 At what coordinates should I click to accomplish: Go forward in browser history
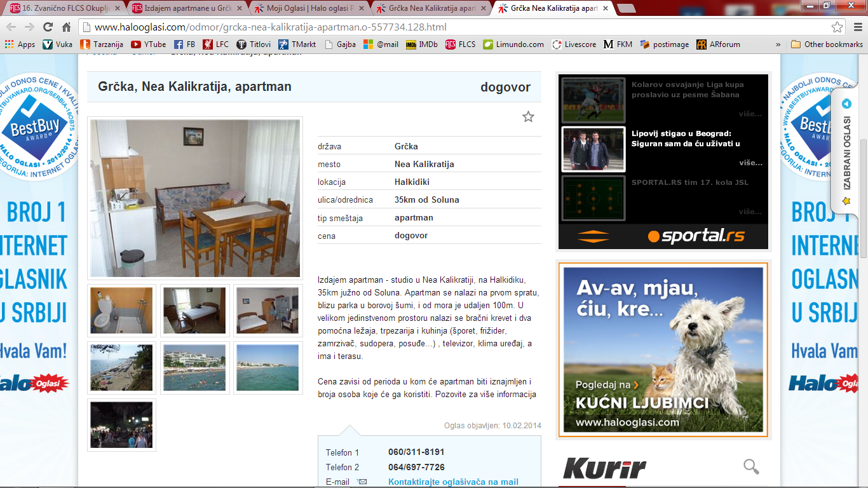pos(30,27)
